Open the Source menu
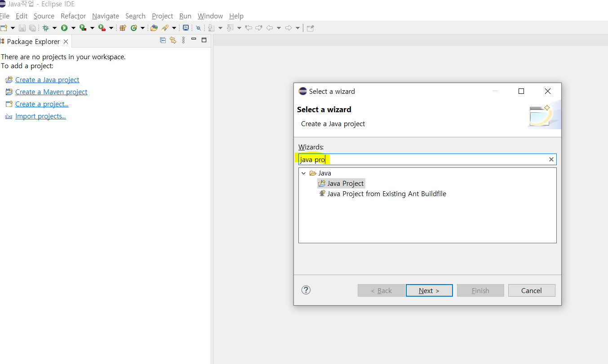Image resolution: width=608 pixels, height=364 pixels. click(44, 16)
